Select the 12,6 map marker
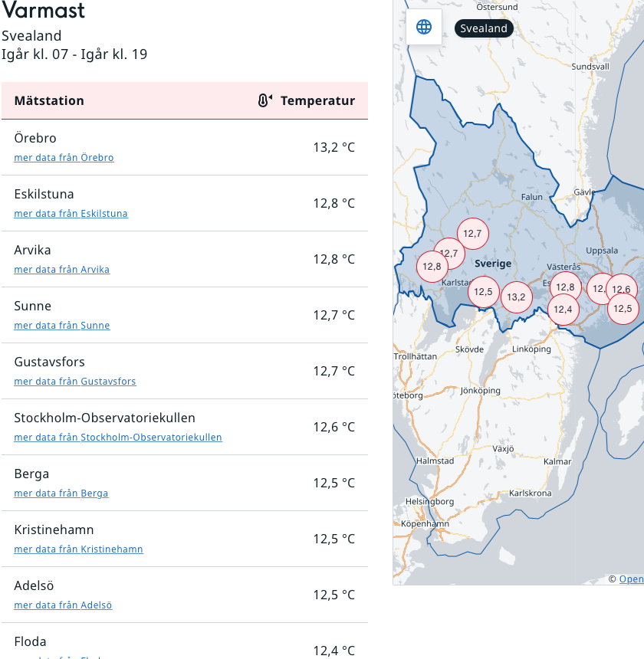This screenshot has height=659, width=644. [x=622, y=289]
